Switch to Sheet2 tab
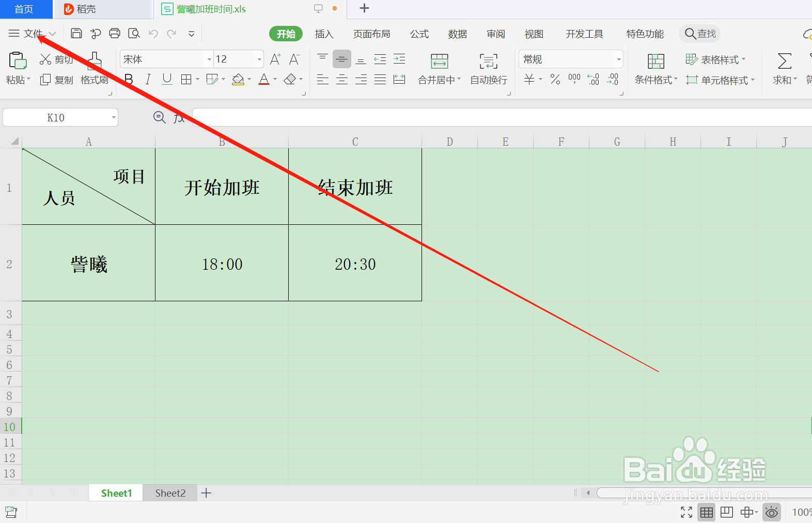812x523 pixels. [170, 493]
